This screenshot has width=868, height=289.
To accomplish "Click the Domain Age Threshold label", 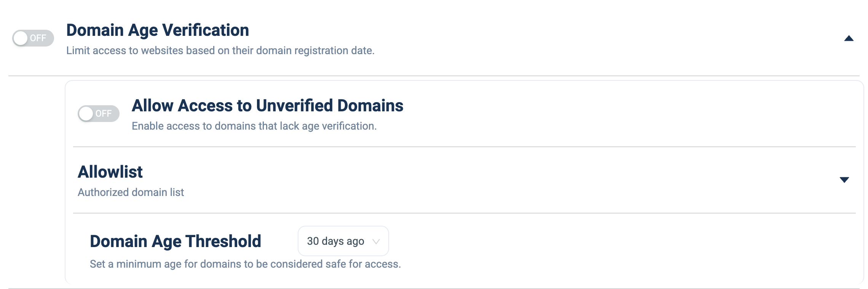I will pyautogui.click(x=176, y=241).
